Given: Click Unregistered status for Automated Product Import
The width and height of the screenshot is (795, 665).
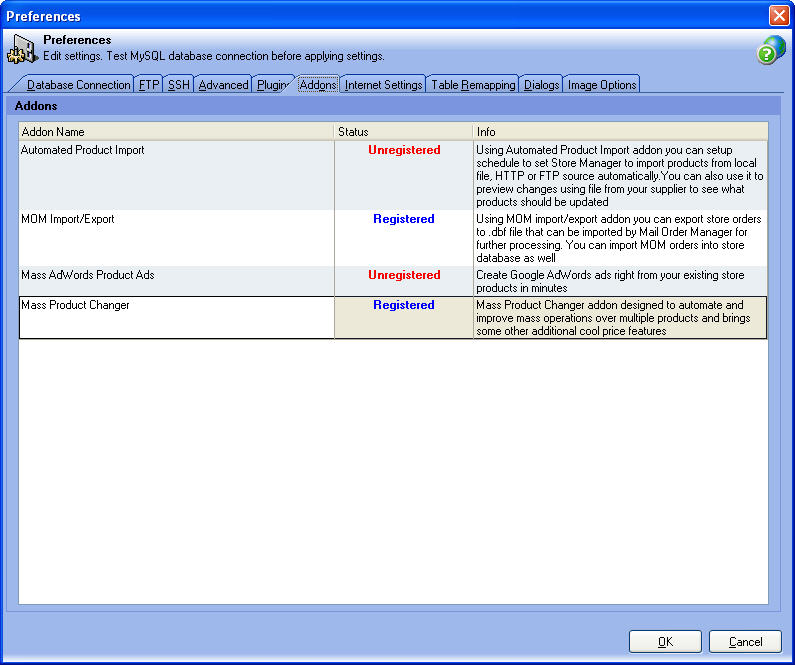Looking at the screenshot, I should click(404, 150).
